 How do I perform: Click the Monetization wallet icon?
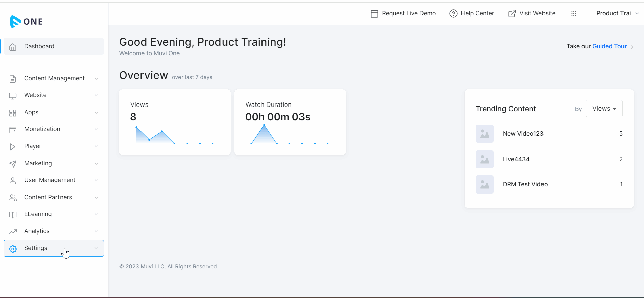click(13, 130)
